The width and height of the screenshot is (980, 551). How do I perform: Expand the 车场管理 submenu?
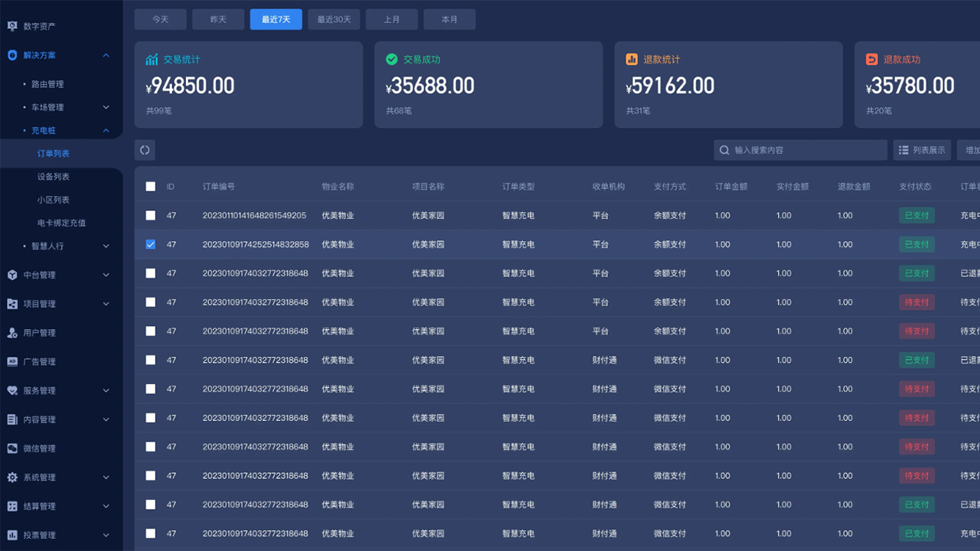tap(106, 107)
